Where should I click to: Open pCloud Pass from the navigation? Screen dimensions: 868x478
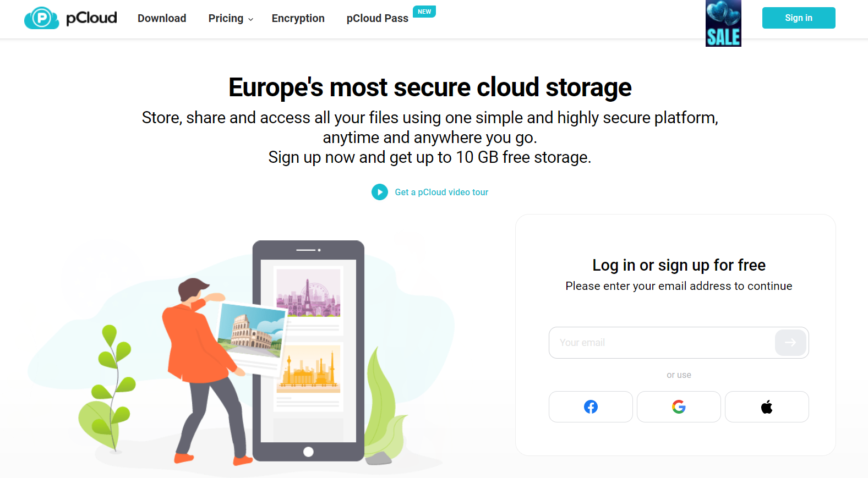click(x=377, y=18)
